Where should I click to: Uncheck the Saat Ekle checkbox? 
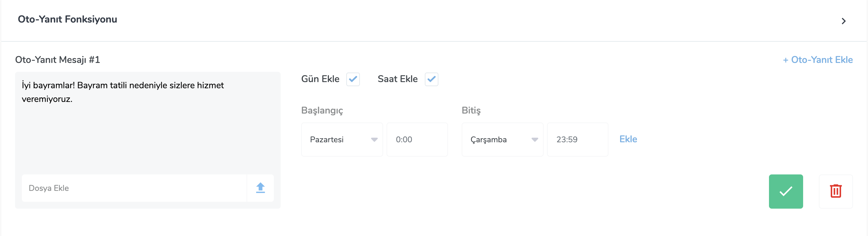tap(432, 79)
